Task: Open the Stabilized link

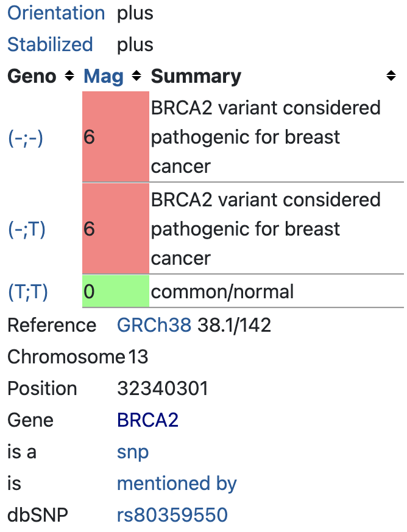Action: tap(49, 44)
